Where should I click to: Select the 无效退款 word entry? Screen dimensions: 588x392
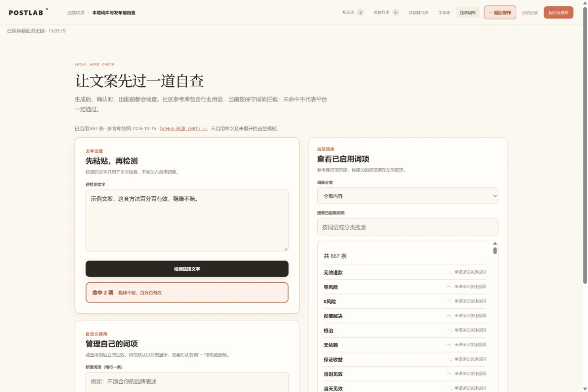pos(405,272)
